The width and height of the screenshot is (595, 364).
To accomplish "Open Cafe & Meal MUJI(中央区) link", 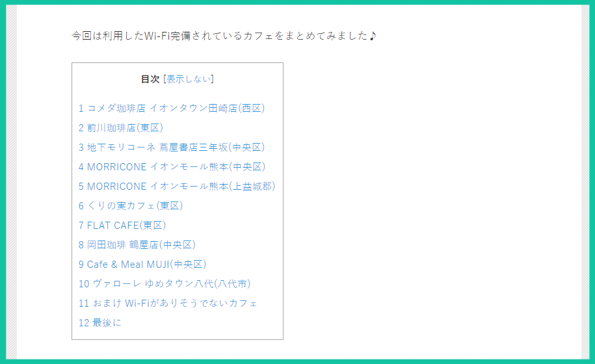I will [x=142, y=265].
